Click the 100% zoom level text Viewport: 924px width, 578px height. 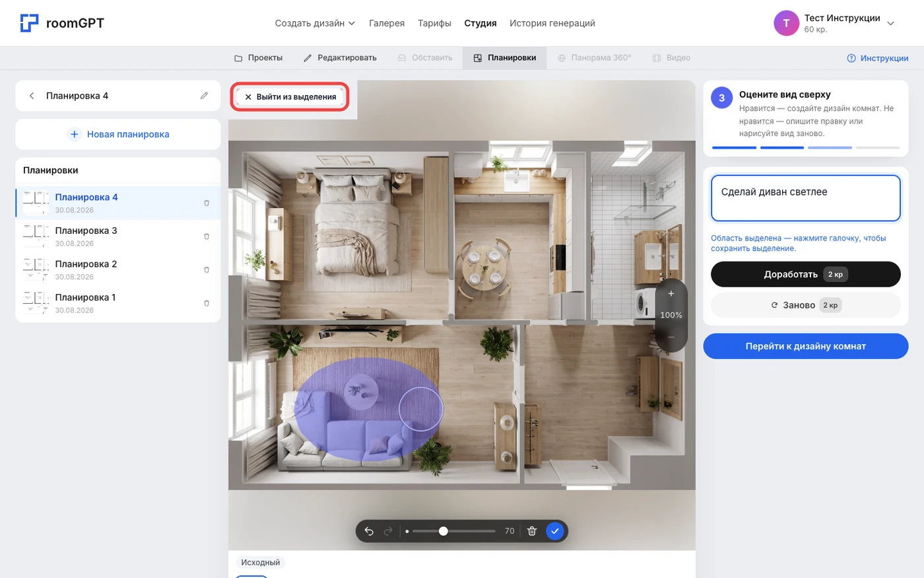671,315
